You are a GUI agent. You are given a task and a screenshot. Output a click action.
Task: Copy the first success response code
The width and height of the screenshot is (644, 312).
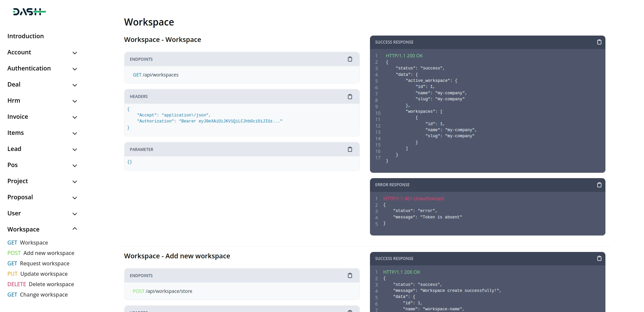click(599, 42)
